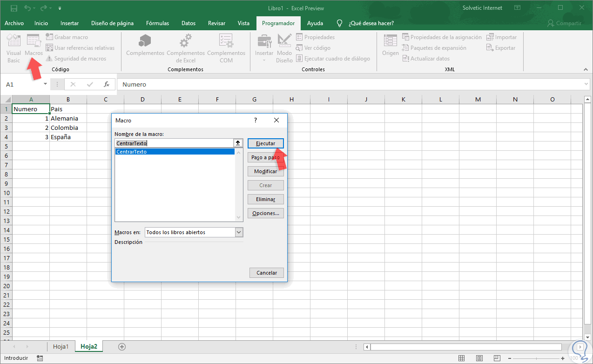This screenshot has height=364, width=593.
Task: Click the Ver código icon
Action: 302,47
